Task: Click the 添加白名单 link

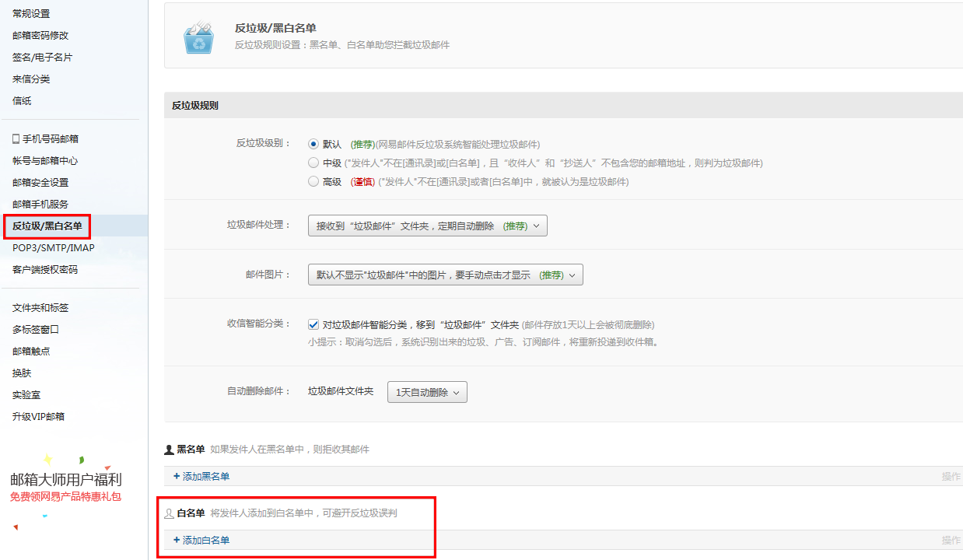Action: (205, 540)
